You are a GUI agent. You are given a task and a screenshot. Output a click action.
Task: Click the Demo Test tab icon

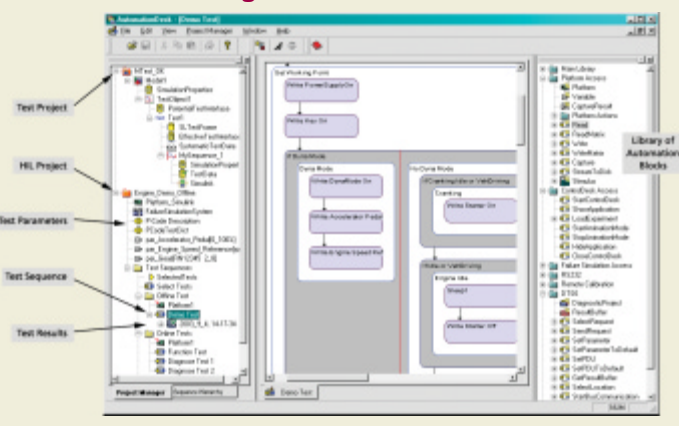[271, 392]
